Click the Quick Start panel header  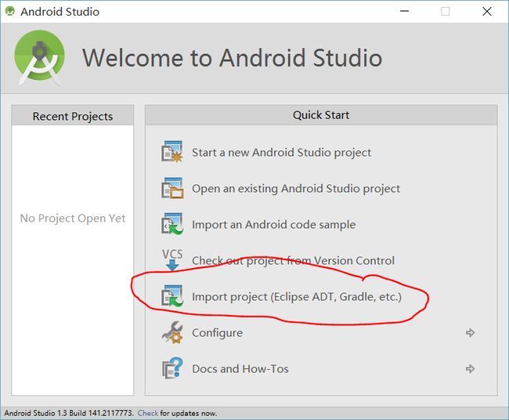pyautogui.click(x=321, y=115)
